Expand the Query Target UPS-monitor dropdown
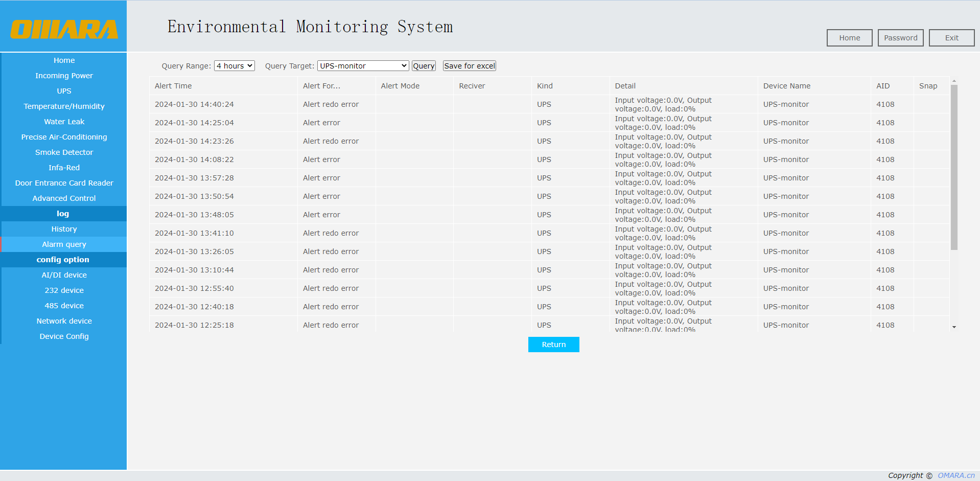The width and height of the screenshot is (980, 481). point(363,66)
